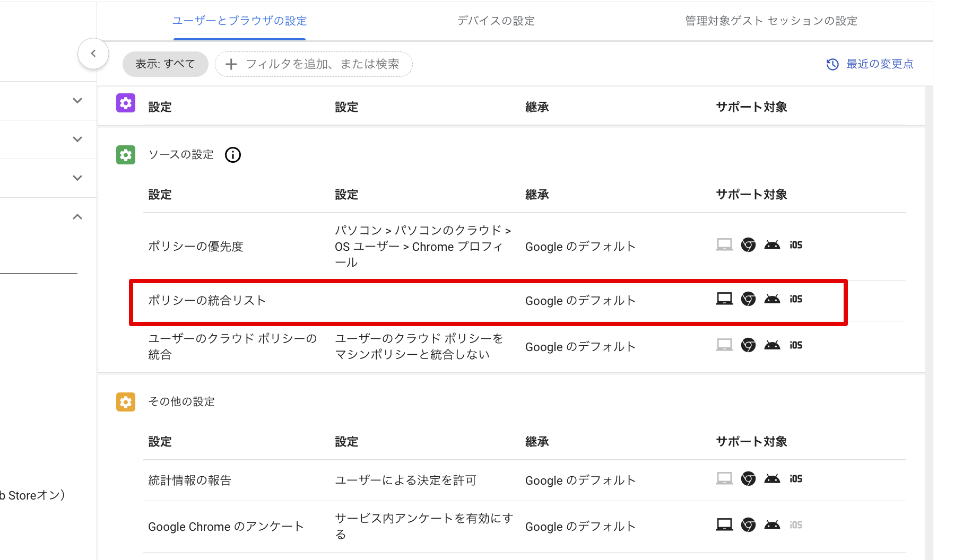The image size is (954, 560).
Task: Click the green ソースの設定 gear icon
Action: (126, 155)
